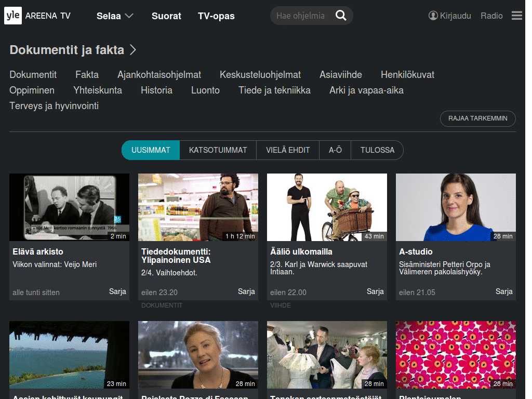Click the alle tunti sitten timestamp
The width and height of the screenshot is (532, 399).
click(x=36, y=292)
